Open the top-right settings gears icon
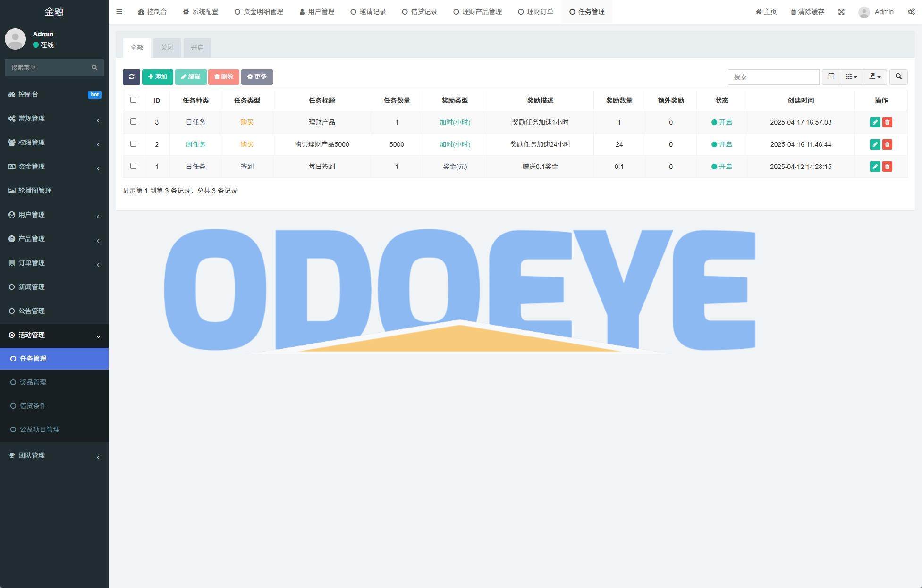This screenshot has width=922, height=588. [911, 12]
